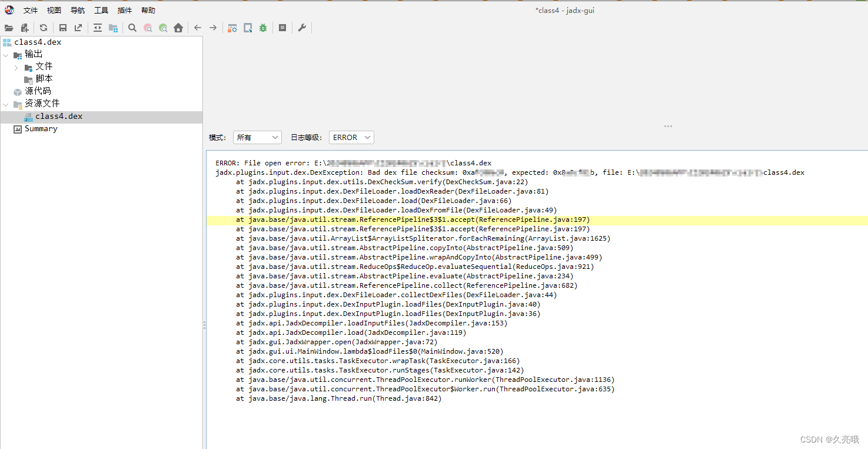The width and height of the screenshot is (868, 449).
Task: Open the log viewer icon
Action: 282,28
